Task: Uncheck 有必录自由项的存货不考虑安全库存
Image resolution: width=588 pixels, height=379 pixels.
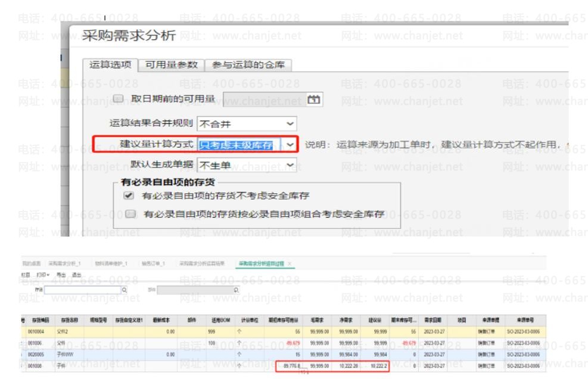Action: point(129,195)
